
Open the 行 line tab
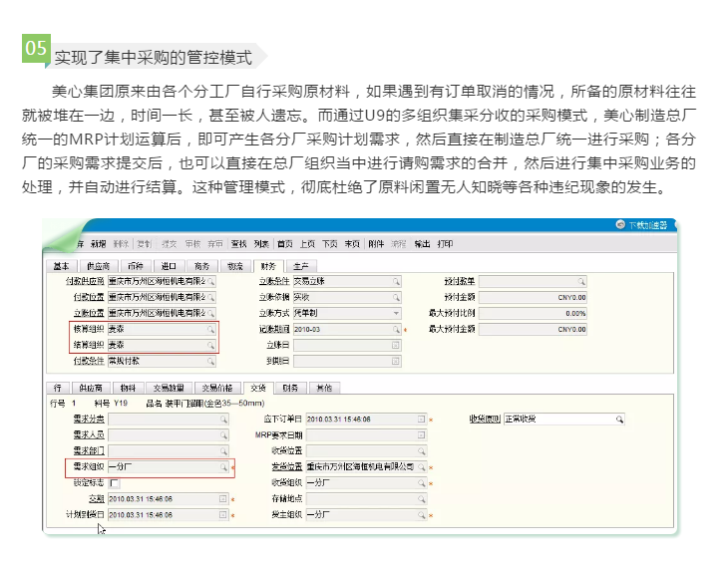pos(58,388)
